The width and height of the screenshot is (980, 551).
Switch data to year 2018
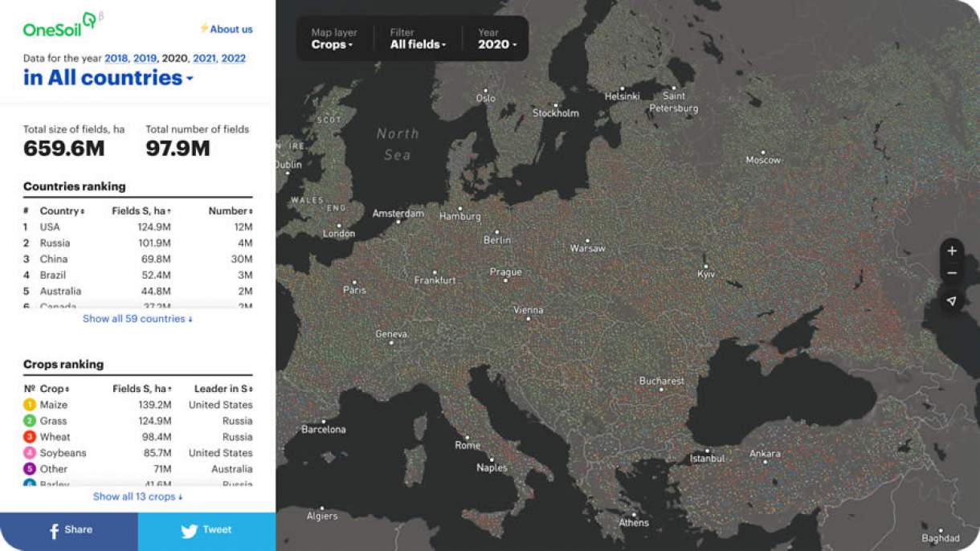[x=116, y=58]
